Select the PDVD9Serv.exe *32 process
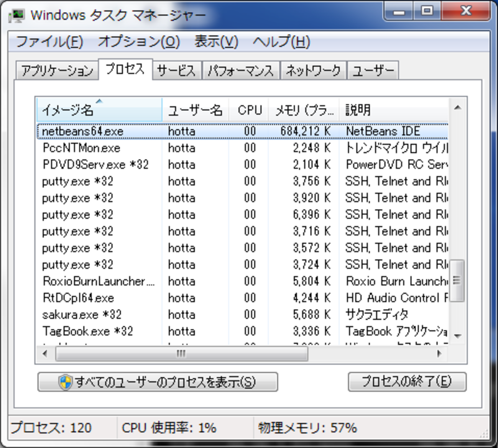 click(242, 164)
